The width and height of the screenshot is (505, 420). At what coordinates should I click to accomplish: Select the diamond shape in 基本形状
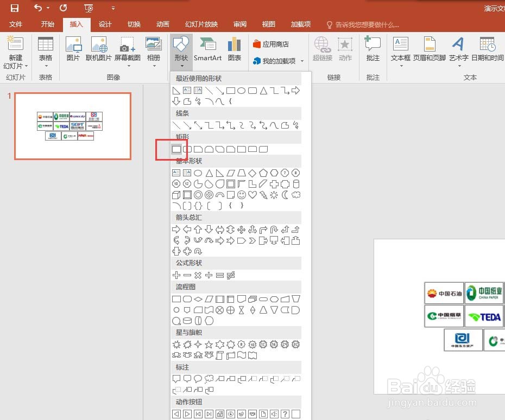point(252,173)
